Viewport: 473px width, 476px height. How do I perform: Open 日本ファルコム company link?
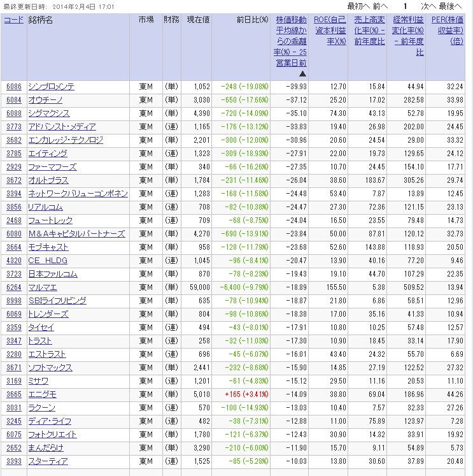53,274
